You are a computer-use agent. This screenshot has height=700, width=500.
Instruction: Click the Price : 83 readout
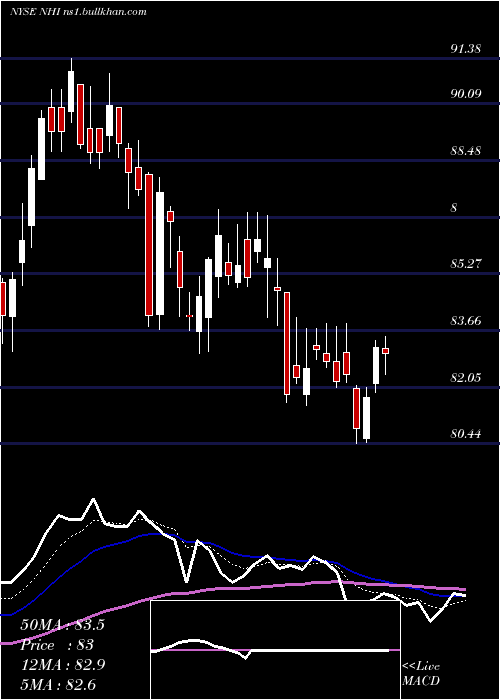tap(57, 645)
